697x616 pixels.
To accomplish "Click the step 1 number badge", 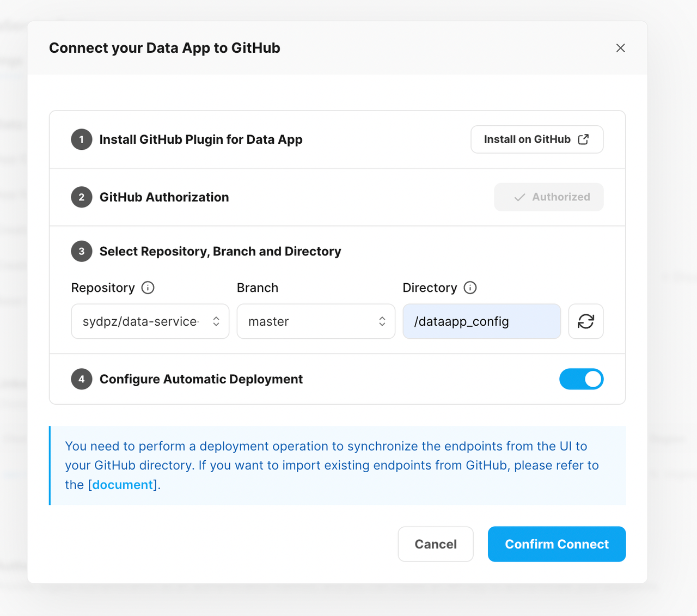I will [82, 139].
